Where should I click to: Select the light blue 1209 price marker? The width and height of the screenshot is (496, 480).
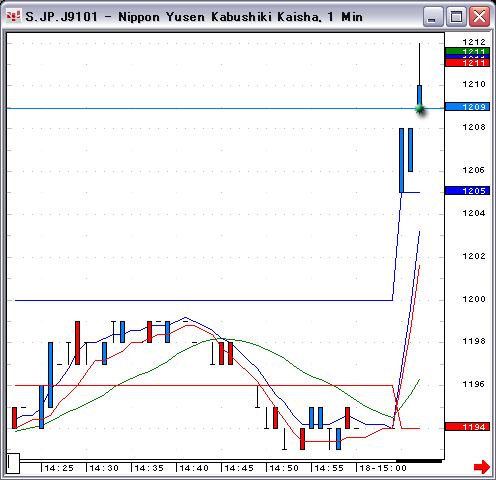click(x=467, y=107)
